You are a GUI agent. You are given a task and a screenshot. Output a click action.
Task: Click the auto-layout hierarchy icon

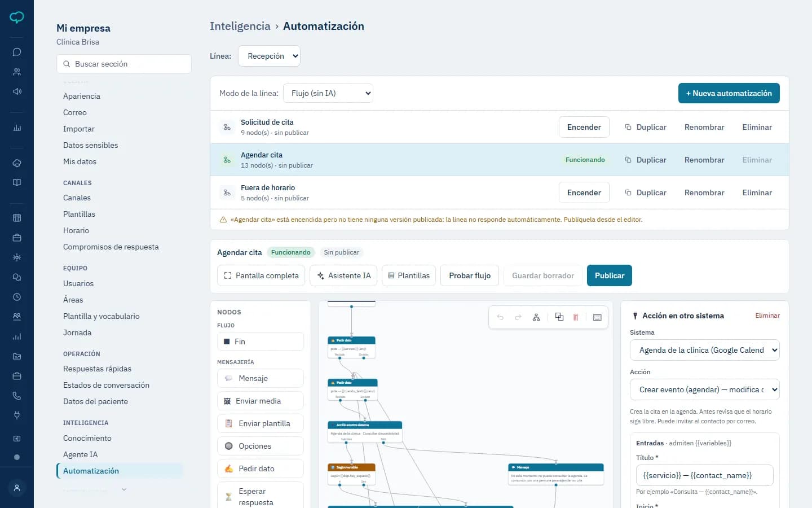point(536,317)
